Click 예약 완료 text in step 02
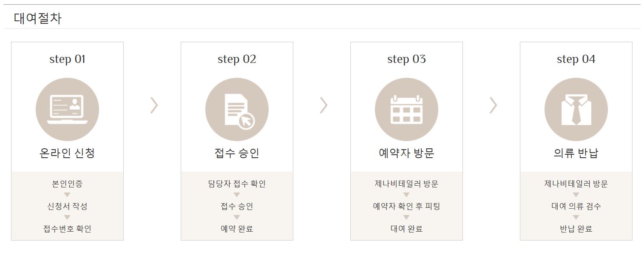This screenshot has height=255, width=644. click(237, 229)
